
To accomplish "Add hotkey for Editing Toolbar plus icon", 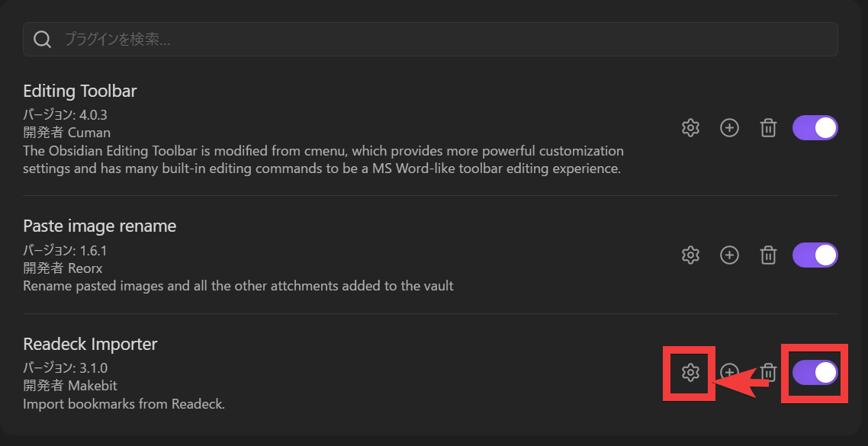I will (730, 128).
